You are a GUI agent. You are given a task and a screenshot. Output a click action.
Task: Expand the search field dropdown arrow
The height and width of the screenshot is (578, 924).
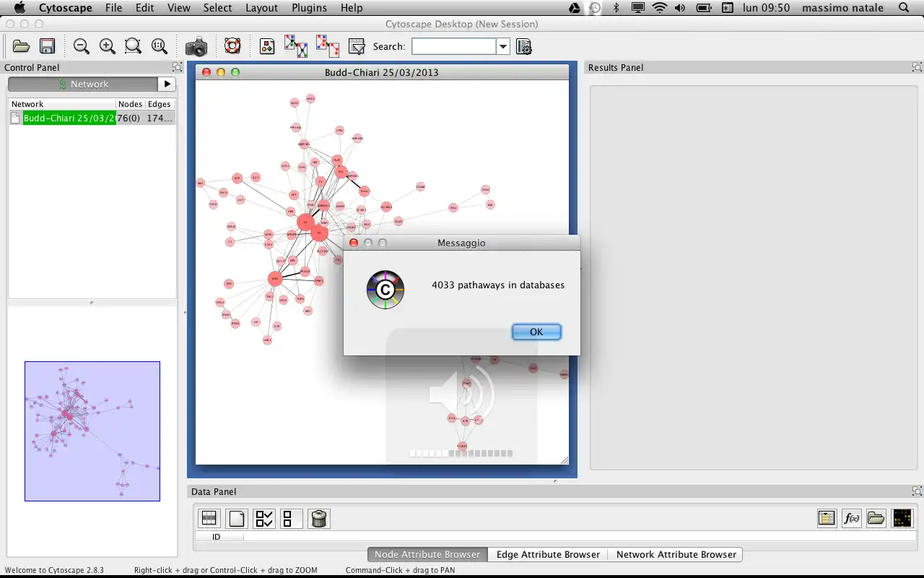[x=503, y=46]
